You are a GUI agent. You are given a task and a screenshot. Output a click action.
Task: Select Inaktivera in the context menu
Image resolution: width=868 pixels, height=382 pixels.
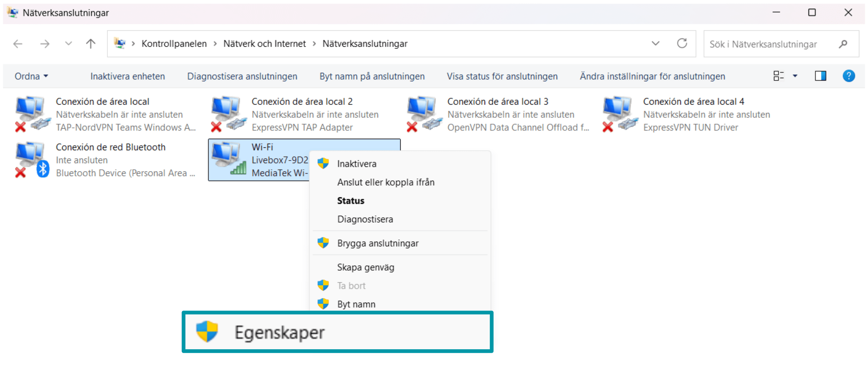pos(357,164)
